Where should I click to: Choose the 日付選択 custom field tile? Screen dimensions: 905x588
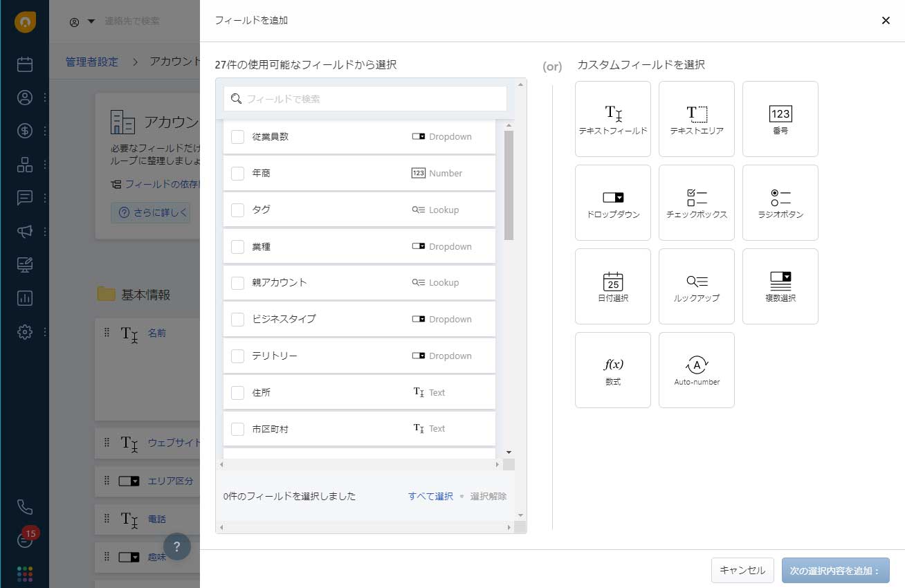[613, 286]
